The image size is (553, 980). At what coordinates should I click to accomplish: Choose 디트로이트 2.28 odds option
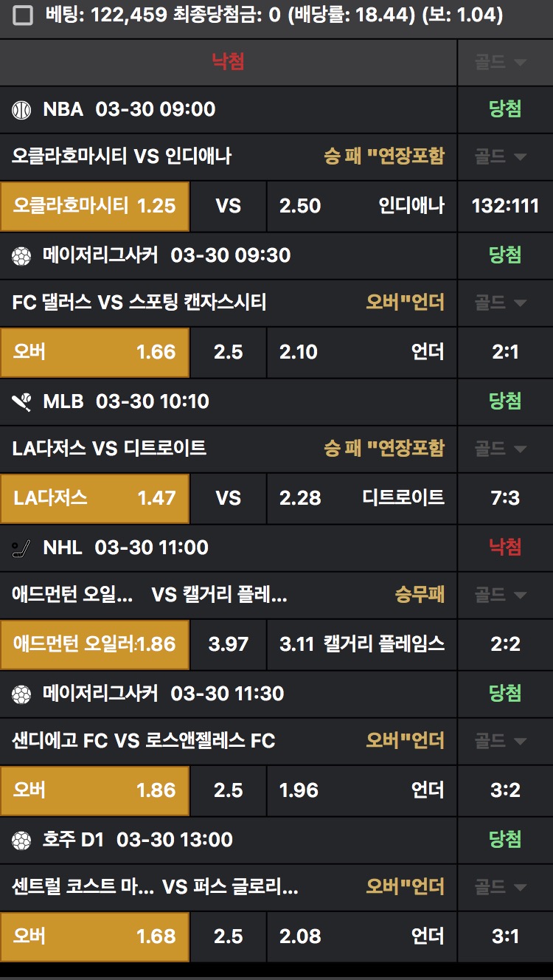tap(361, 498)
